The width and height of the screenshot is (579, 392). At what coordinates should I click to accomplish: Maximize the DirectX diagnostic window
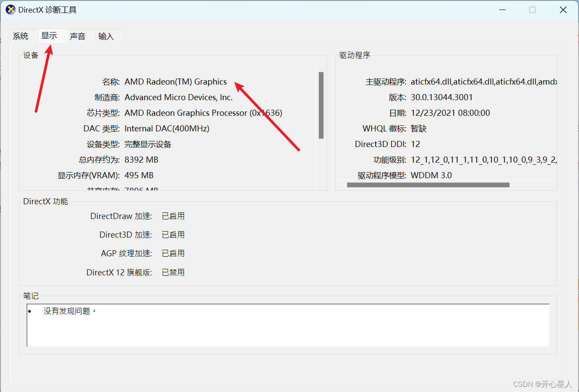[533, 10]
